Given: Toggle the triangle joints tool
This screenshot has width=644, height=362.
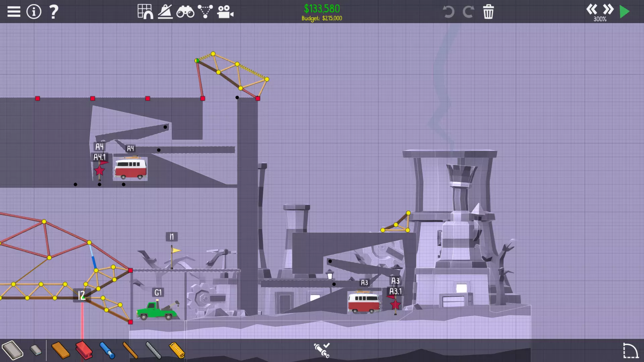Looking at the screenshot, I should [205, 12].
